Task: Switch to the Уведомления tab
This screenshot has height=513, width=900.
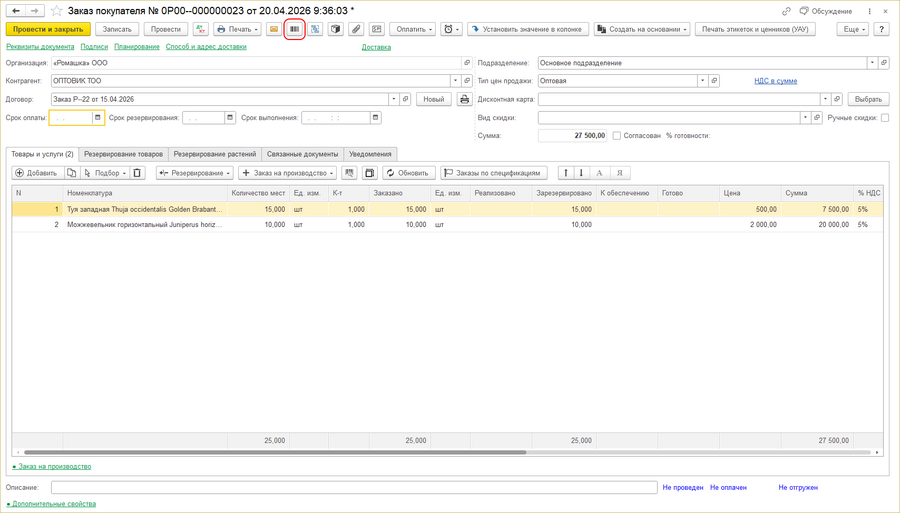Action: click(370, 154)
